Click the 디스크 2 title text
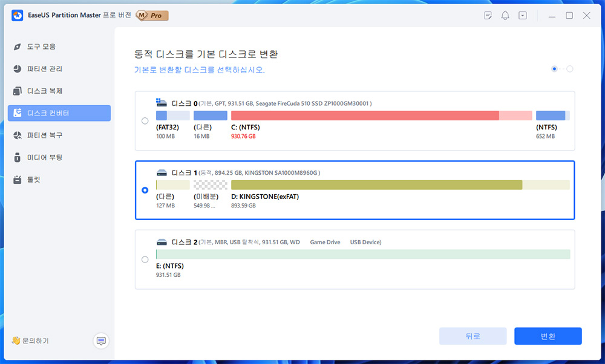Image resolution: width=605 pixels, height=364 pixels. 185,242
